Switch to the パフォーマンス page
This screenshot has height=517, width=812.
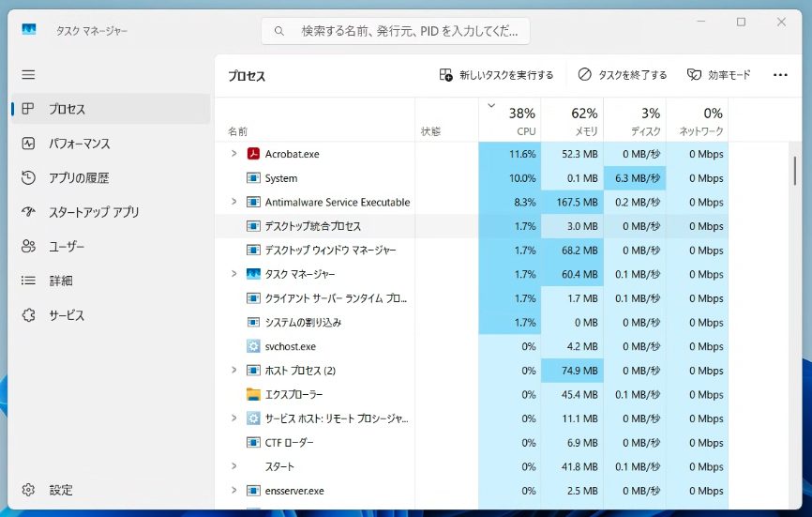pyautogui.click(x=79, y=144)
